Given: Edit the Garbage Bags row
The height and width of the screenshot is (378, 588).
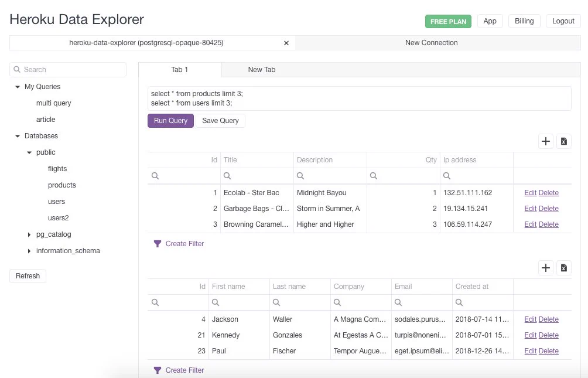Looking at the screenshot, I should [x=530, y=209].
